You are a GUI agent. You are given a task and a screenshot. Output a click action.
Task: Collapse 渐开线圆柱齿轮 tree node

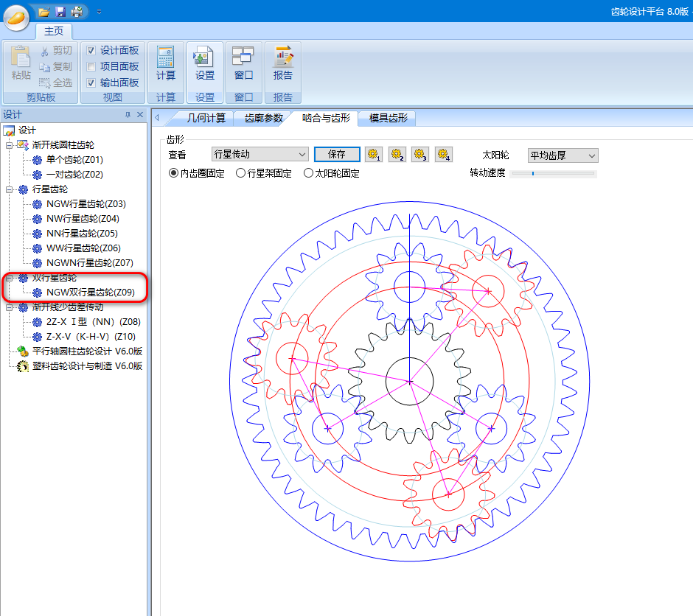(x=9, y=145)
